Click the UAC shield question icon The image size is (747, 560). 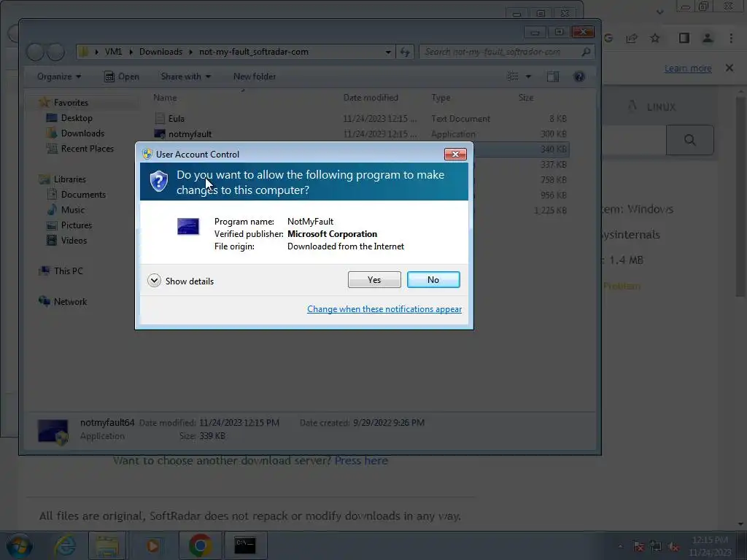(x=158, y=182)
